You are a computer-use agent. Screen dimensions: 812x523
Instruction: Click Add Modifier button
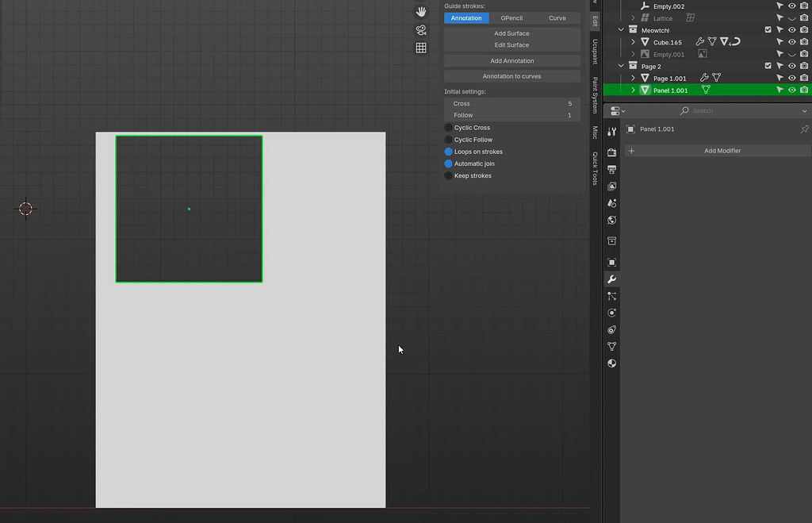click(717, 151)
